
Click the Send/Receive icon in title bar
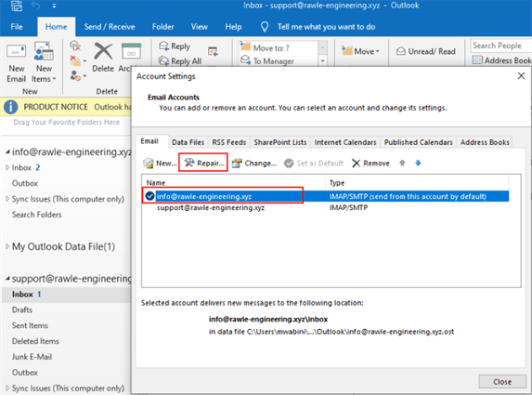coord(16,6)
